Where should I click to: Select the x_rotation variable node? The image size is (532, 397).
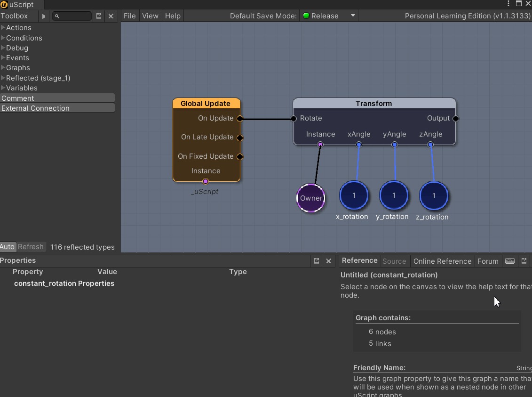[x=354, y=195]
